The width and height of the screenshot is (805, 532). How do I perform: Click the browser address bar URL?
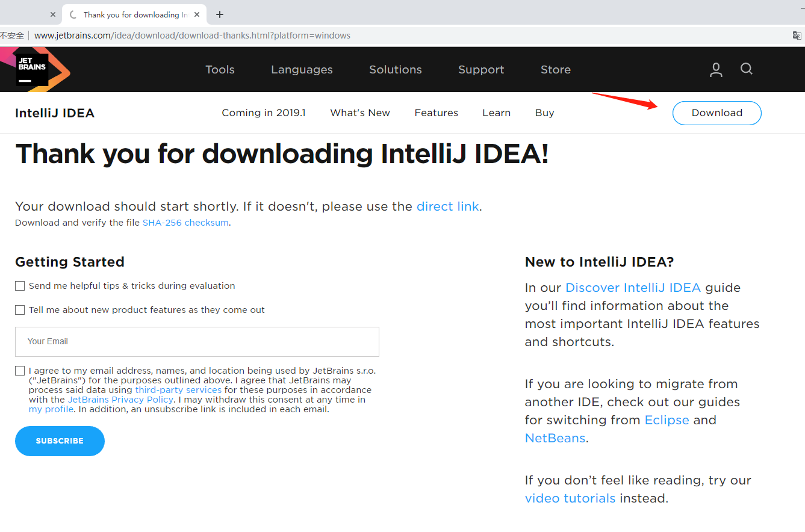pos(192,36)
